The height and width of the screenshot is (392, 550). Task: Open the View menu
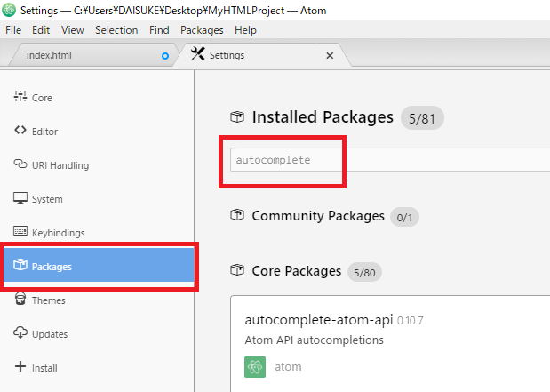(x=73, y=30)
